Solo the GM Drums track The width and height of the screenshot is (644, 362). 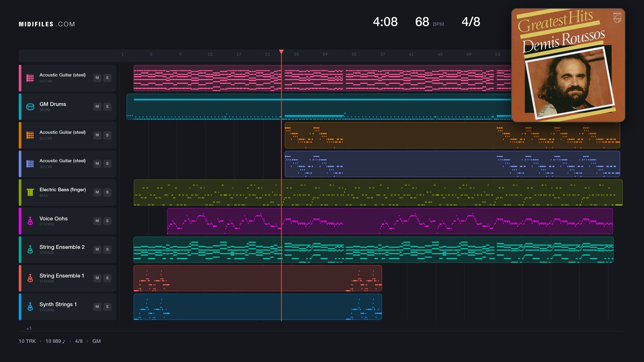[107, 106]
